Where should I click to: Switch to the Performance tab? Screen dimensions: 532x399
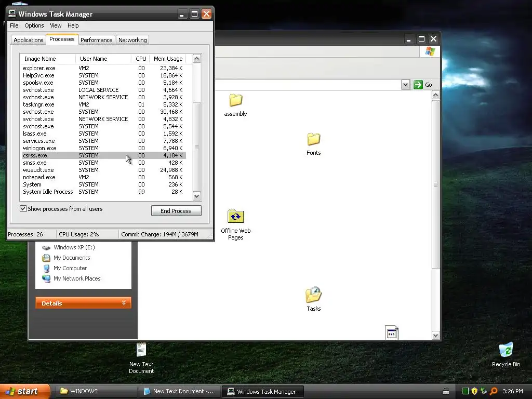(x=96, y=40)
